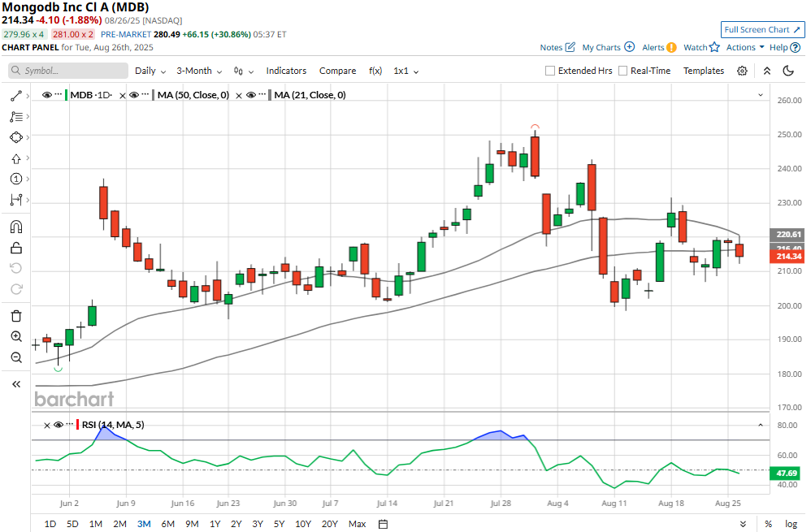Select the numbered circle marker tool
811x532 pixels.
click(x=16, y=179)
